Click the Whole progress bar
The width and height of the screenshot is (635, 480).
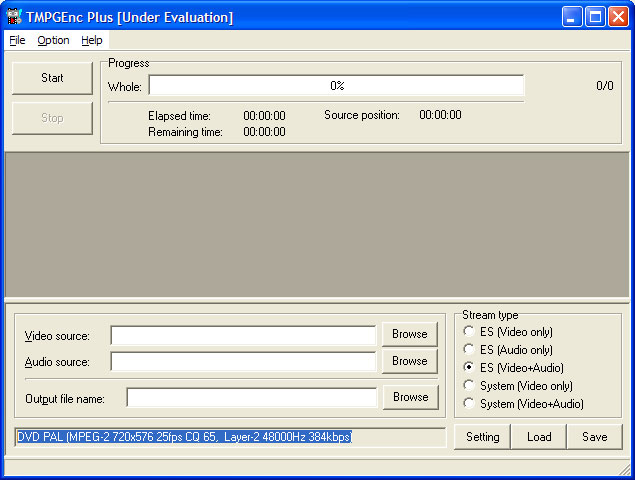click(337, 85)
